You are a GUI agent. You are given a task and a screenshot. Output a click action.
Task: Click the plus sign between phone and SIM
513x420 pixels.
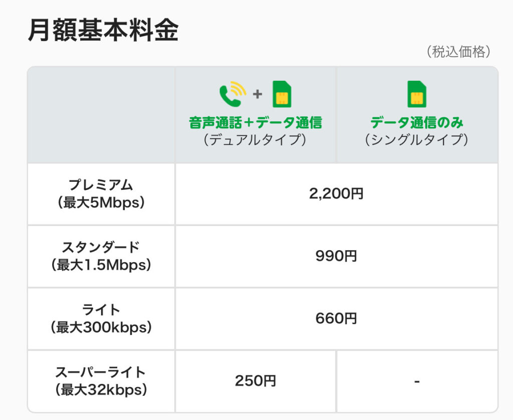point(258,94)
